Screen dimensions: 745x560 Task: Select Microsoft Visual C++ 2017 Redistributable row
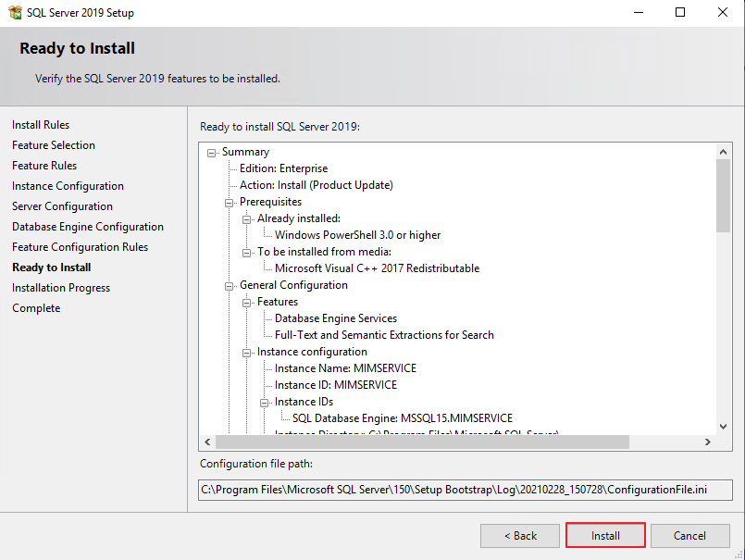coord(378,268)
